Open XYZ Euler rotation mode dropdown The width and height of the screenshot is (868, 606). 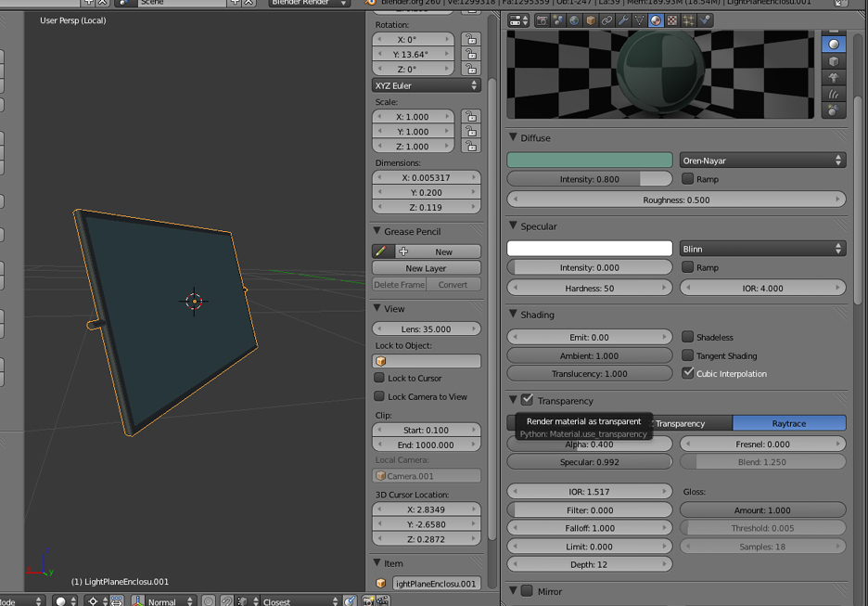[x=427, y=85]
